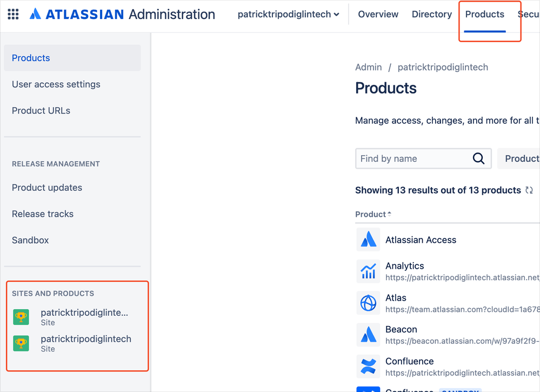Click the Confluence product icon
The image size is (540, 392).
coord(368,367)
